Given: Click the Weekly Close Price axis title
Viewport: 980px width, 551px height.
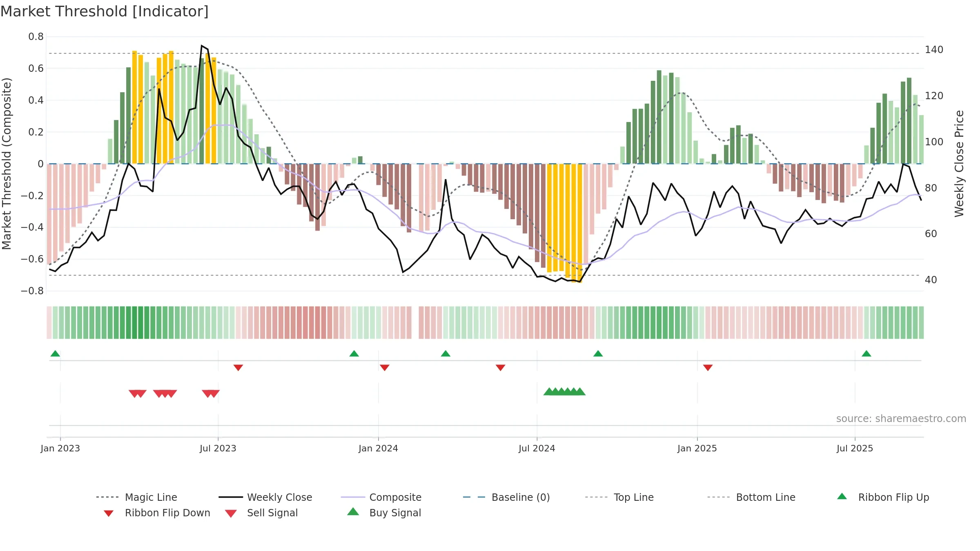Looking at the screenshot, I should 959,163.
